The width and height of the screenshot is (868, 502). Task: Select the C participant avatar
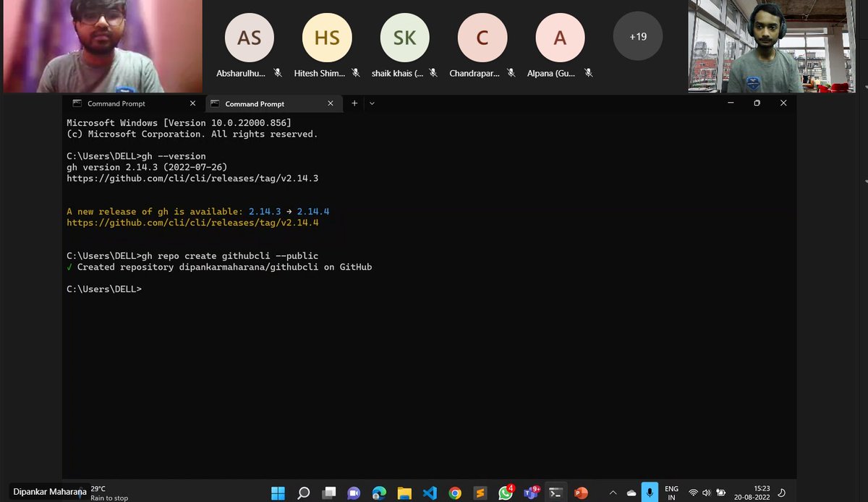point(482,37)
